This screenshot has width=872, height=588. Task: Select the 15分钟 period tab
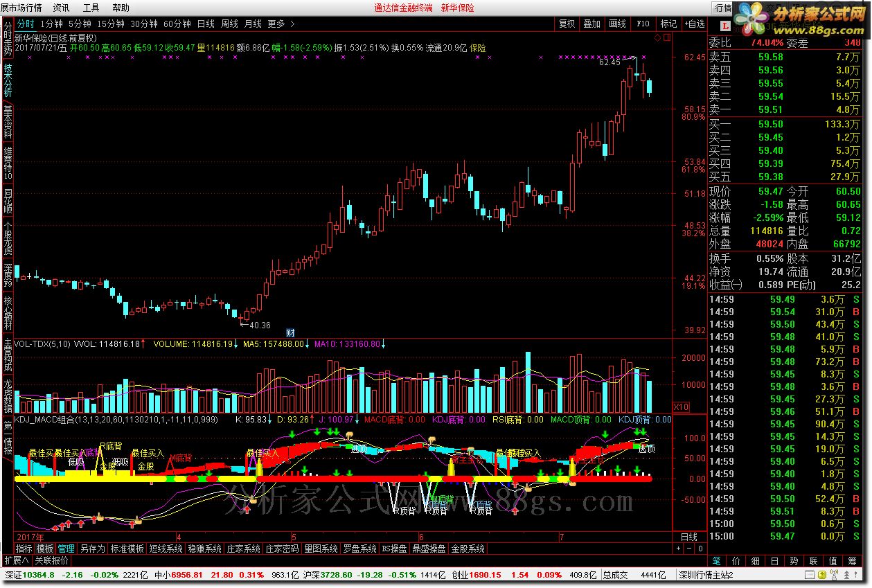coord(111,24)
